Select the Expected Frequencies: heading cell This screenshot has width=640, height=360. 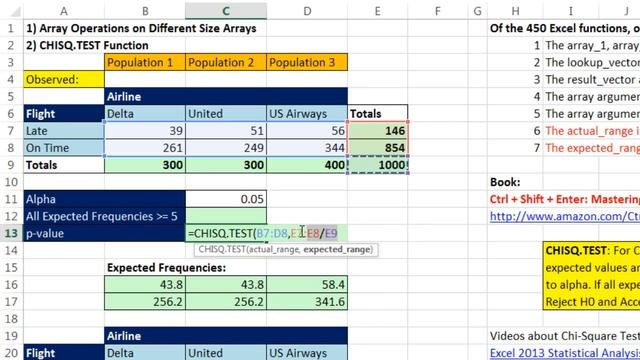pos(166,268)
